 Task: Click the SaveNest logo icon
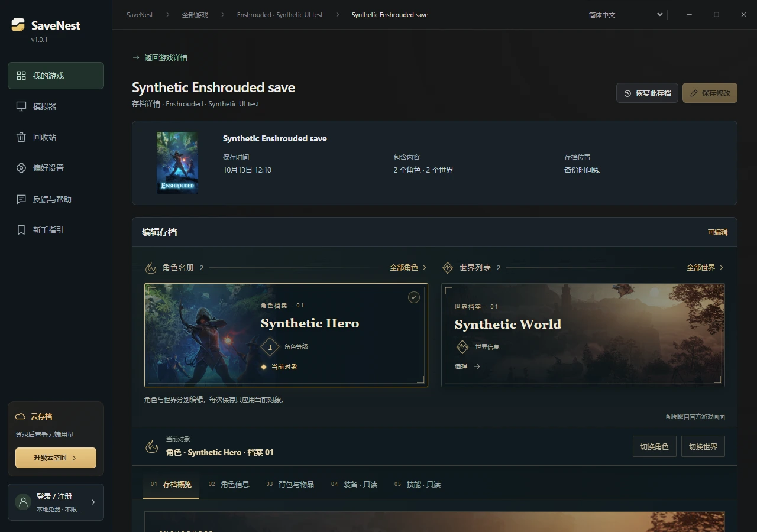tap(18, 25)
